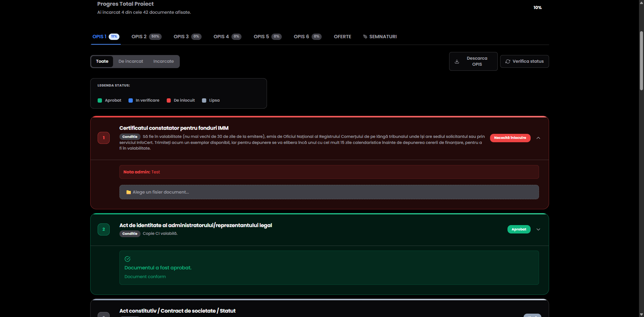Click the folder icon in file chooser
The height and width of the screenshot is (317, 644).
click(128, 192)
